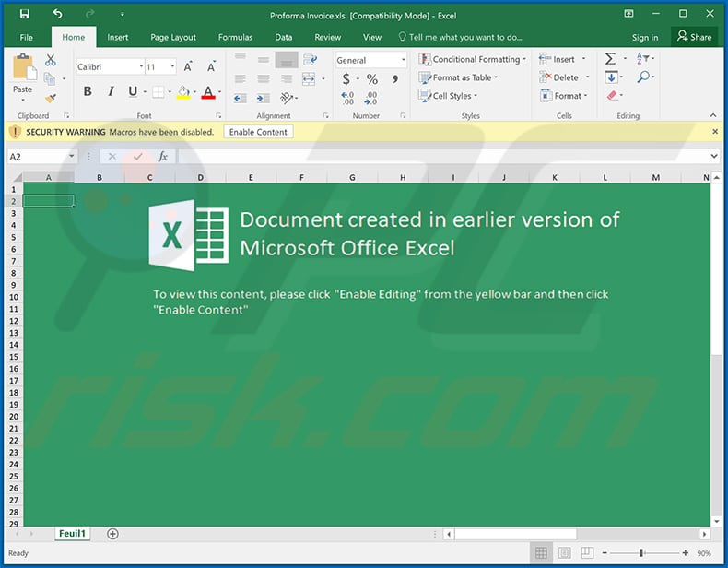This screenshot has height=568, width=728.
Task: Click the Clear eraser icon
Action: (x=613, y=95)
